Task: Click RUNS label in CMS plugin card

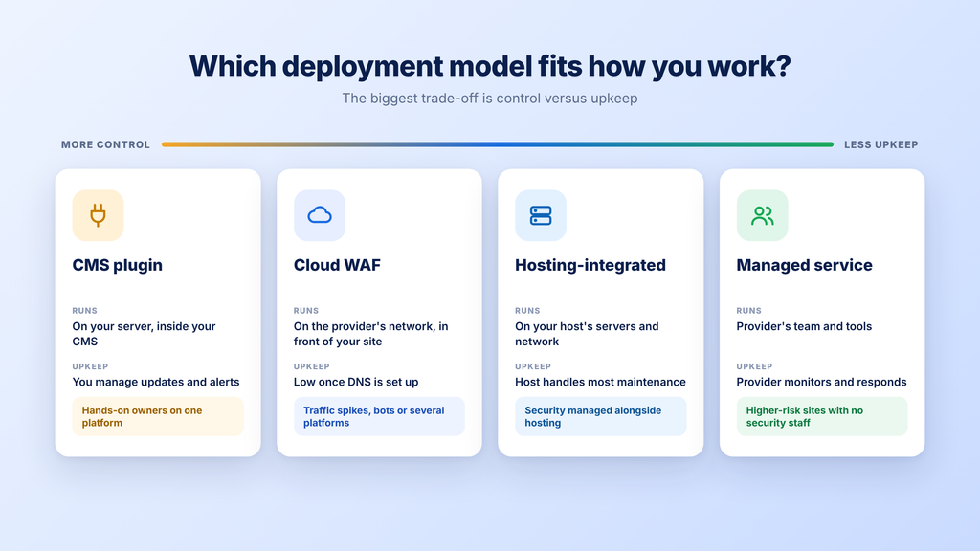Action: [84, 311]
